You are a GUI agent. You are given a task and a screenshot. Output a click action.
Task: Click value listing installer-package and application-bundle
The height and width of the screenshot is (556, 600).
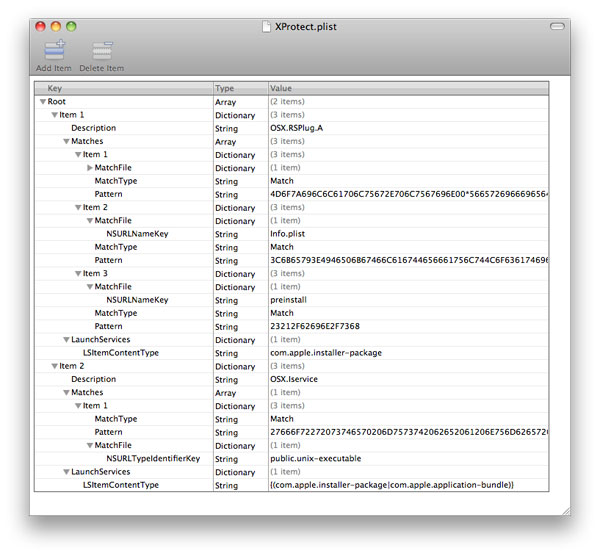click(x=392, y=485)
